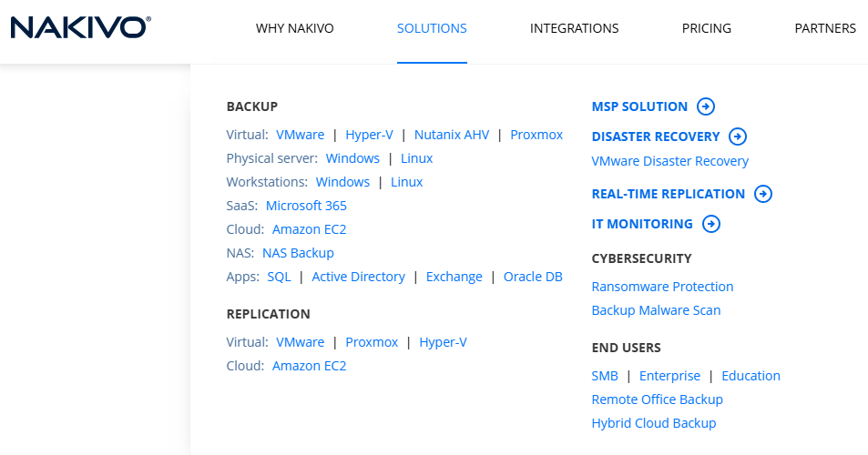The height and width of the screenshot is (455, 868).
Task: Select the Enterprise end users link
Action: (x=669, y=376)
